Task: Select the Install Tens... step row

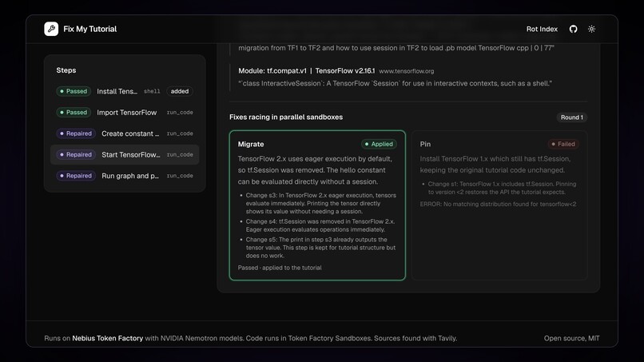Action: pyautogui.click(x=125, y=91)
